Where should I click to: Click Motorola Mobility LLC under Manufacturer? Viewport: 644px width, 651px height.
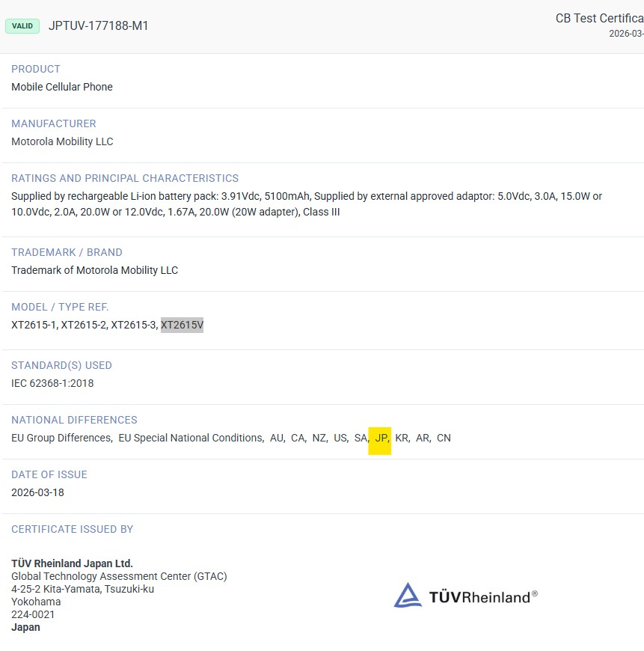tap(62, 141)
